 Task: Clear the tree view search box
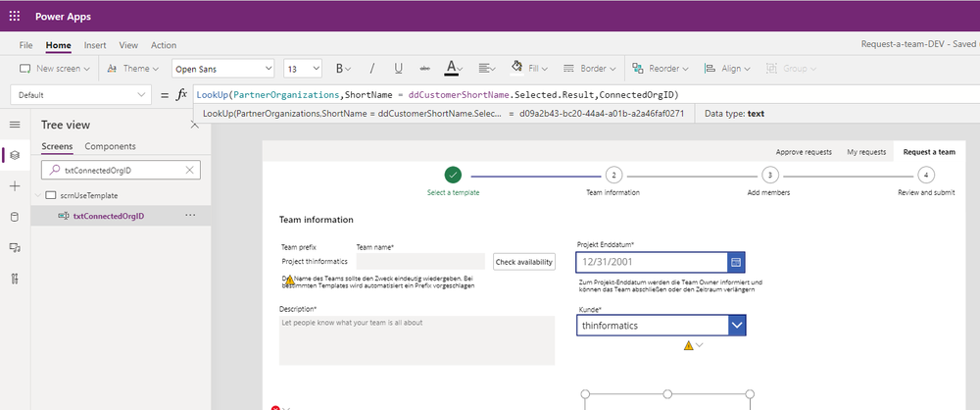[190, 170]
